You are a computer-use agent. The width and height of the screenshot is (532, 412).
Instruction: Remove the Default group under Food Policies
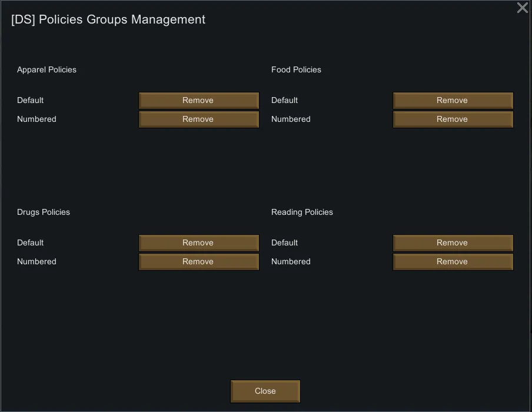coord(453,101)
